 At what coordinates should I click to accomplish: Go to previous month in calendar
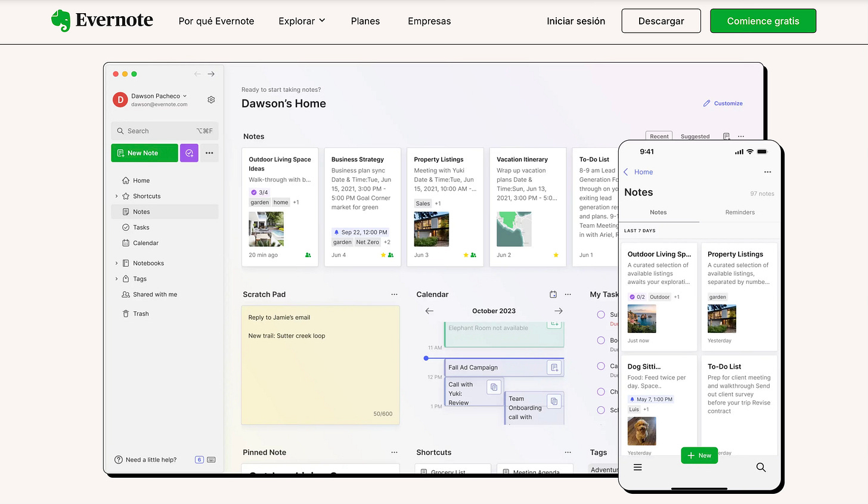click(x=429, y=311)
